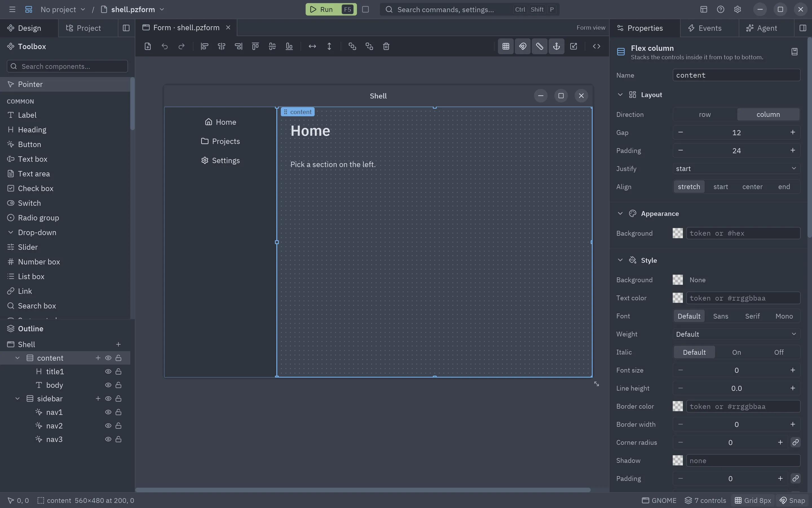Click the Border color swatch
The width and height of the screenshot is (812, 508).
[x=678, y=406]
